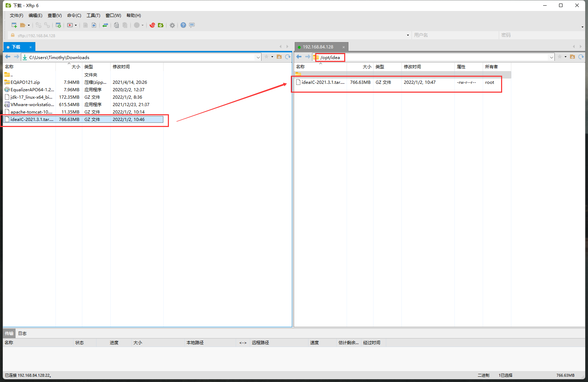Select VMware-workstatio... file
The width and height of the screenshot is (588, 382).
pyautogui.click(x=83, y=104)
